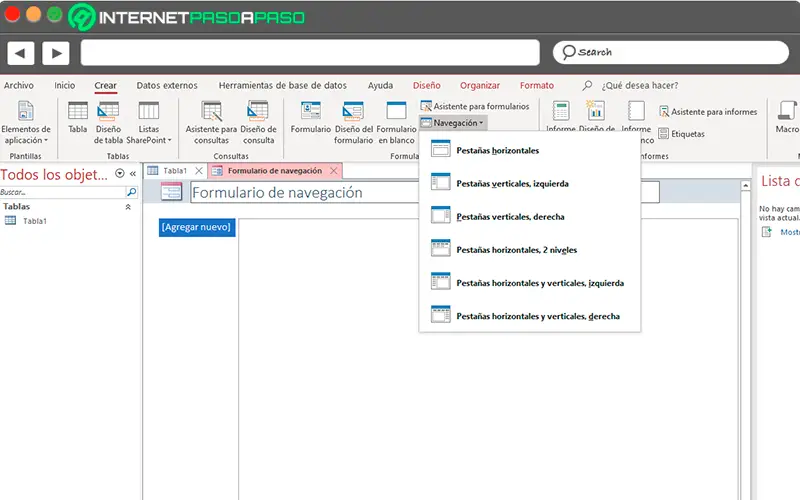The height and width of the screenshot is (500, 800).
Task: Click the browser back arrow button
Action: 21,53
